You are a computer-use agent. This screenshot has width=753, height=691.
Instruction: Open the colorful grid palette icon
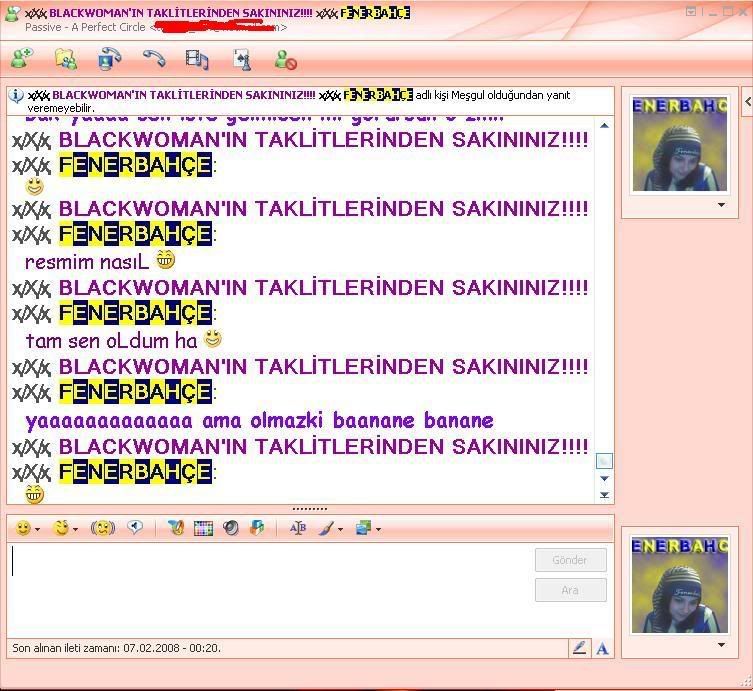tap(203, 529)
